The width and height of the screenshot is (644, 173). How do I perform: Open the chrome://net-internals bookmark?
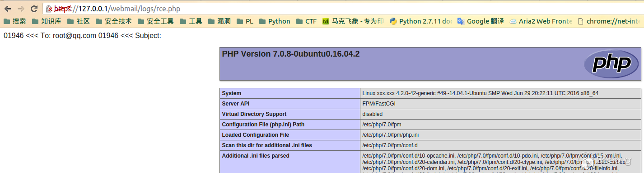click(x=609, y=21)
